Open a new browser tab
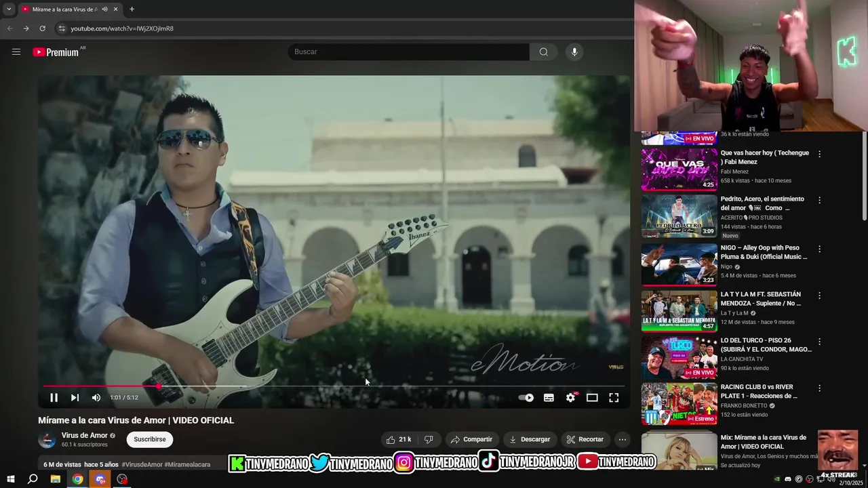Screen dimensions: 868x488 [132, 9]
